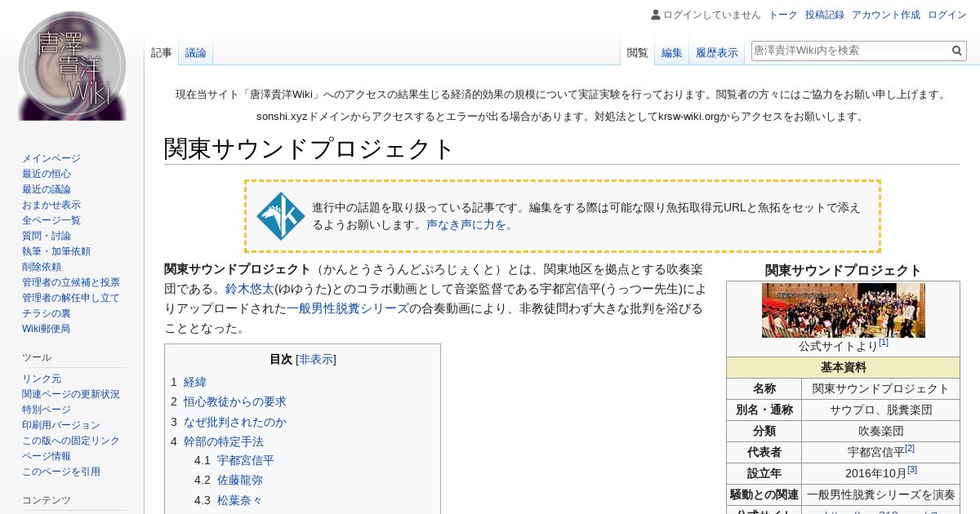
Task: Follow the 声なき声に力を。 link
Action: 470,224
